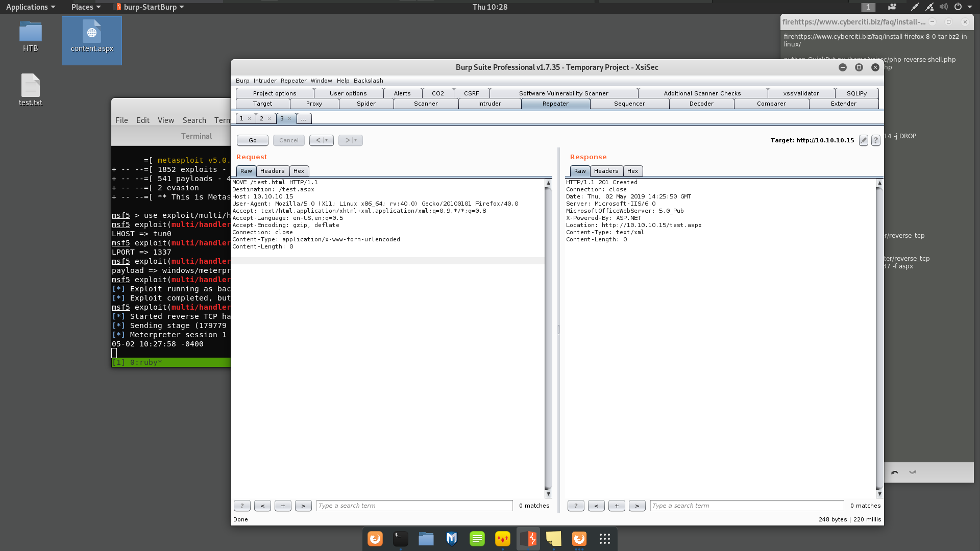This screenshot has height=551, width=980.
Task: Click the Request pane vertical scrollbar thumb
Action: [548, 338]
